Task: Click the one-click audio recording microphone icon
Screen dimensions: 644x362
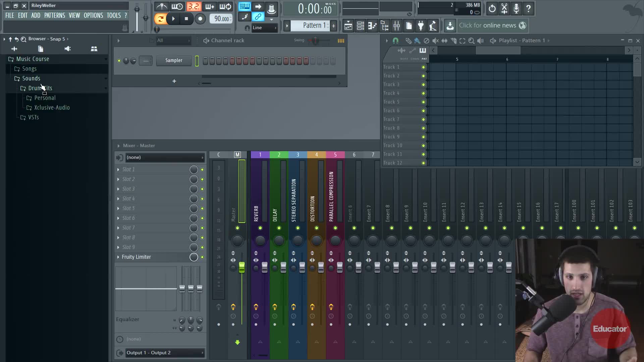Action: coord(516,8)
